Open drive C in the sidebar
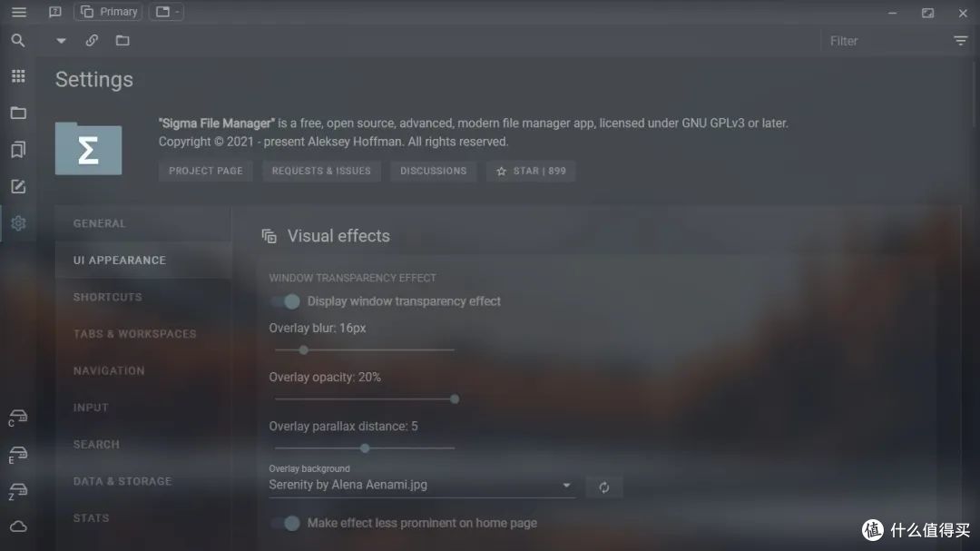 click(17, 418)
